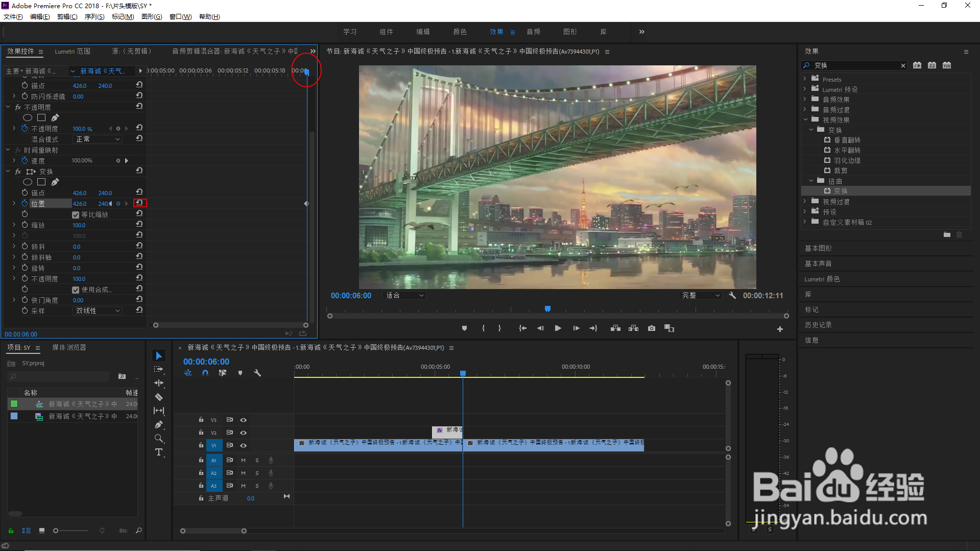This screenshot has width=980, height=551.
Task: Click Export Frame camera icon
Action: [x=652, y=328]
